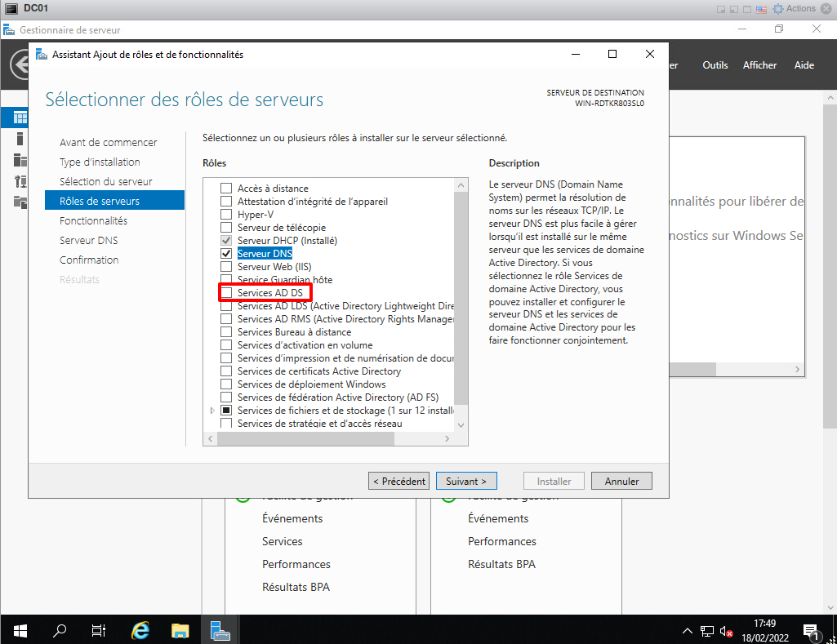
Task: Select the Fonctionnalités wizard step
Action: click(x=93, y=220)
